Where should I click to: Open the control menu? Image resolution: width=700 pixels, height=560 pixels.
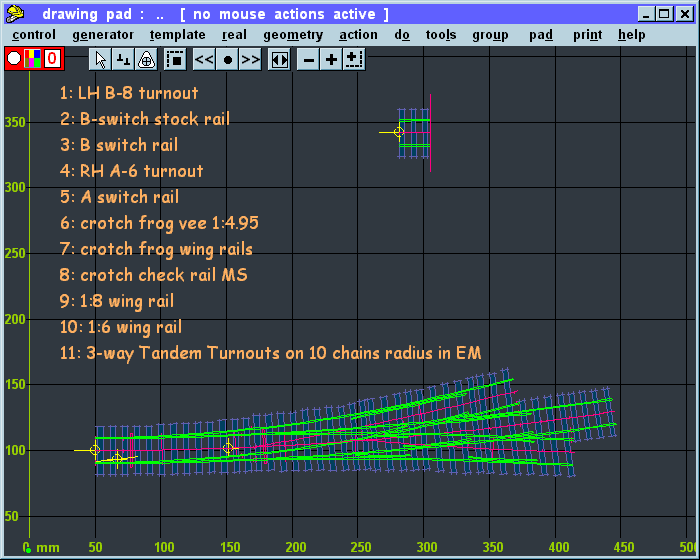34,35
